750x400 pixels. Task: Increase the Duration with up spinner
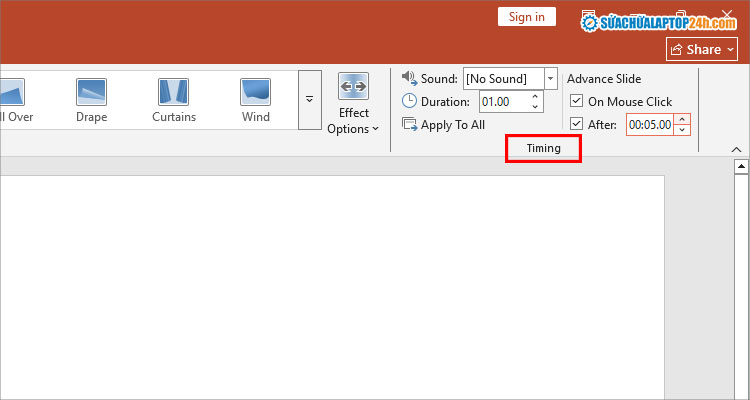coord(535,97)
